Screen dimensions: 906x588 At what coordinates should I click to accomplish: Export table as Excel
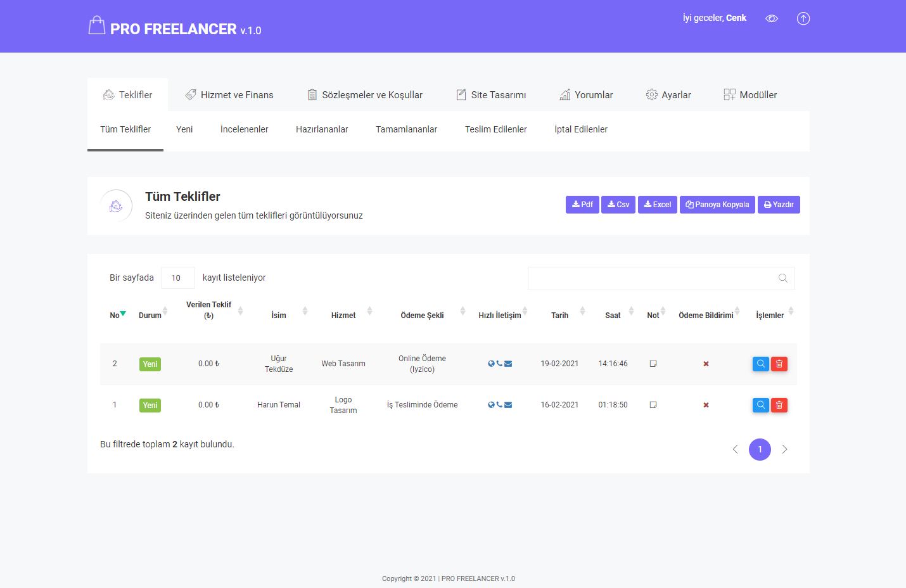(x=658, y=205)
